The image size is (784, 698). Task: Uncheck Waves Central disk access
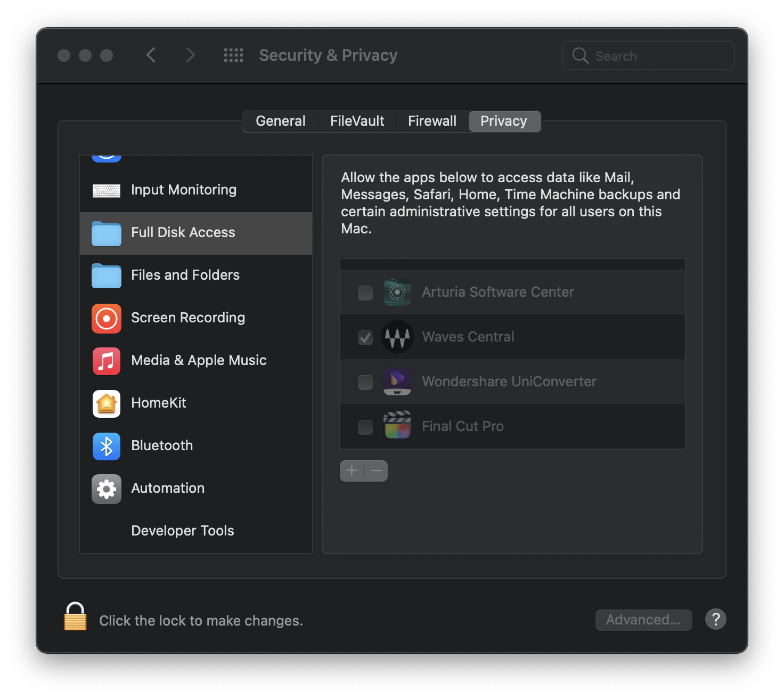click(365, 337)
